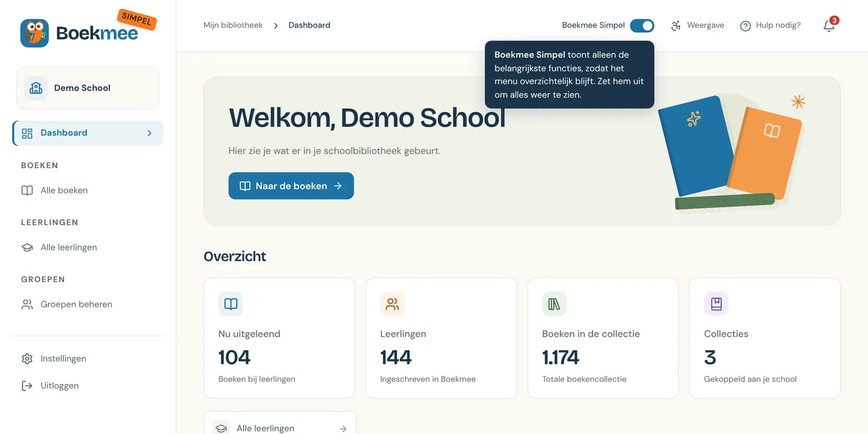868x434 pixels.
Task: Click the LEERLINGEN sidebar section label
Action: [49, 222]
